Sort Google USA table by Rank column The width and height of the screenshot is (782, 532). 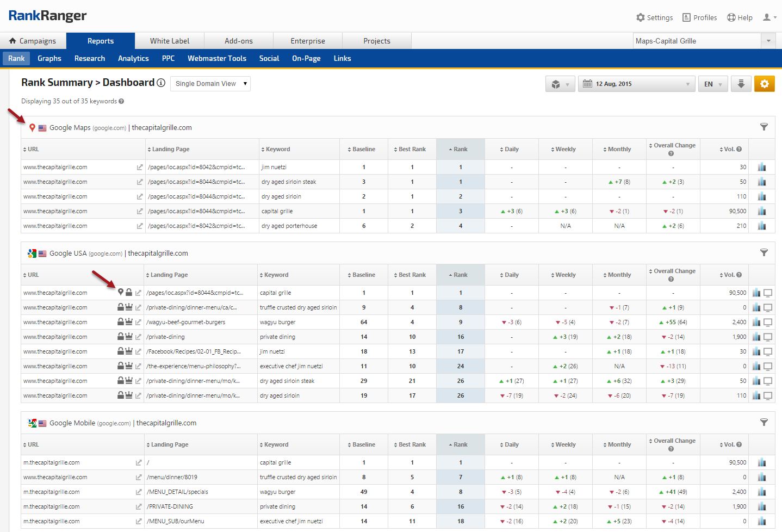pos(460,275)
